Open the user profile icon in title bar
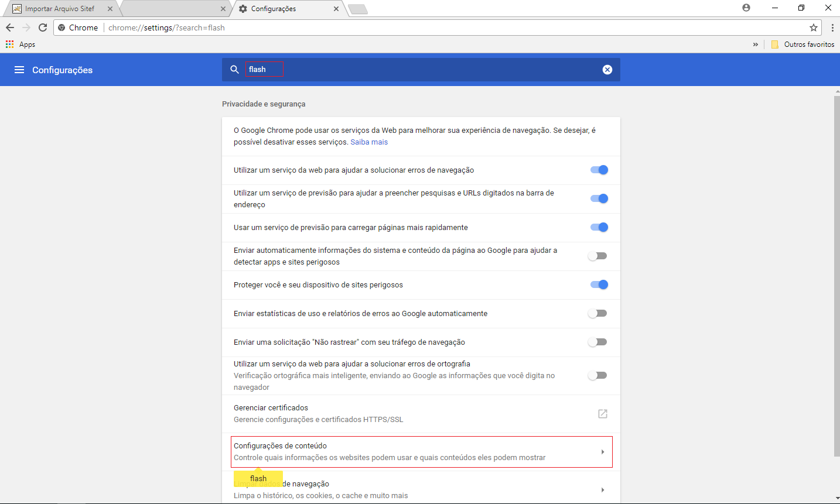 coord(746,8)
